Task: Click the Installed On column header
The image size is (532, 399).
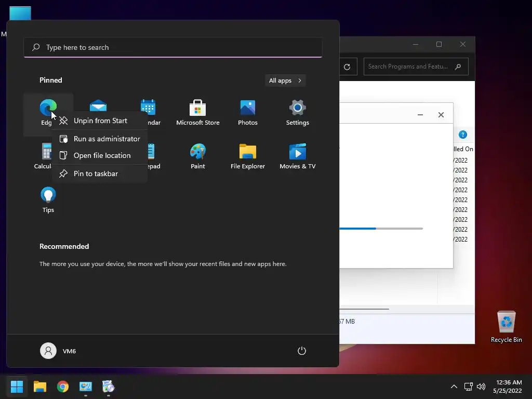Action: [463, 149]
